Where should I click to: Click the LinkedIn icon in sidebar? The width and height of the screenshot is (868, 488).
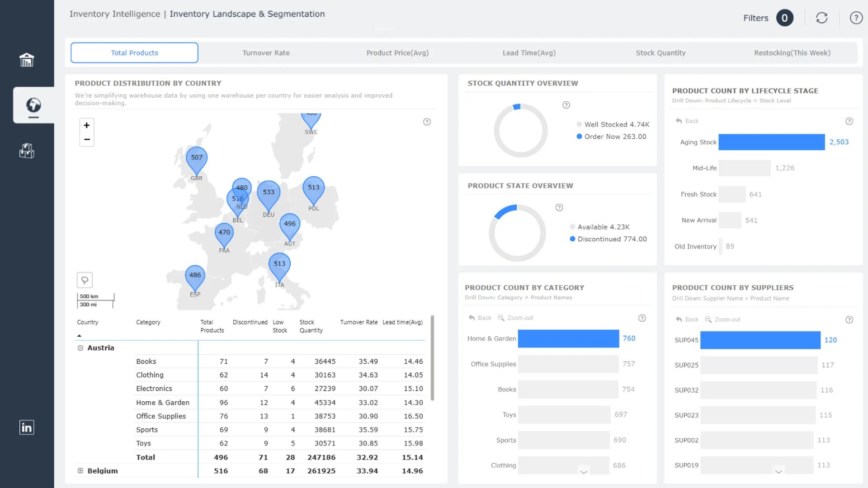click(27, 427)
